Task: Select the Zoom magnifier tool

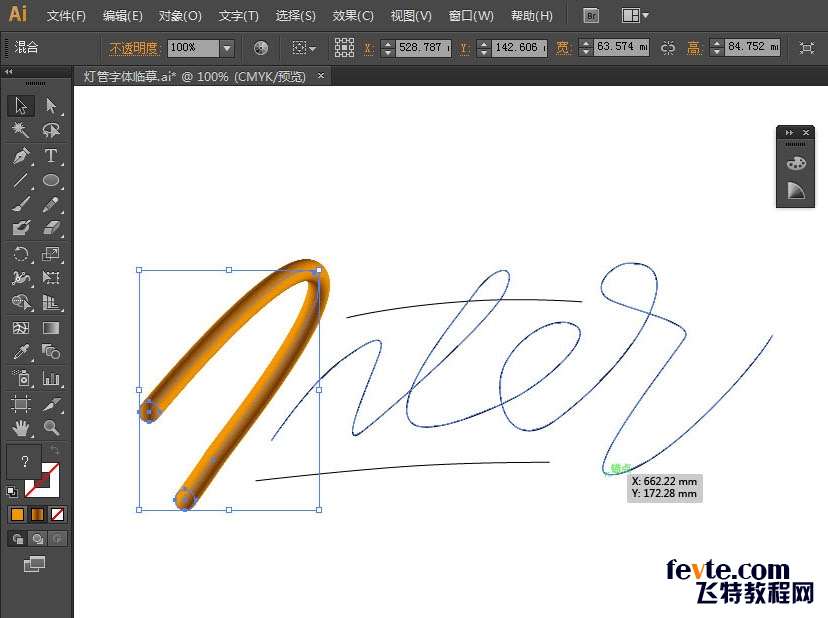Action: (x=51, y=428)
